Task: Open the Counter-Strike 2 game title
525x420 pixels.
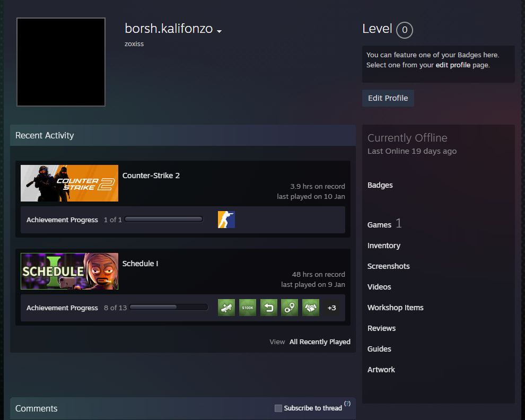Action: 151,176
